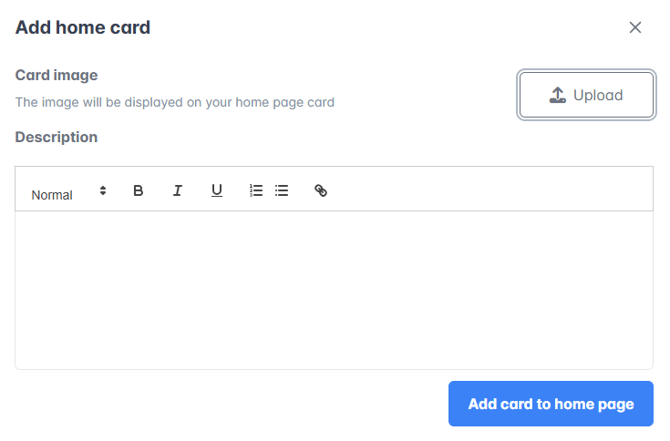Click the upload tray arrow icon

pos(558,96)
